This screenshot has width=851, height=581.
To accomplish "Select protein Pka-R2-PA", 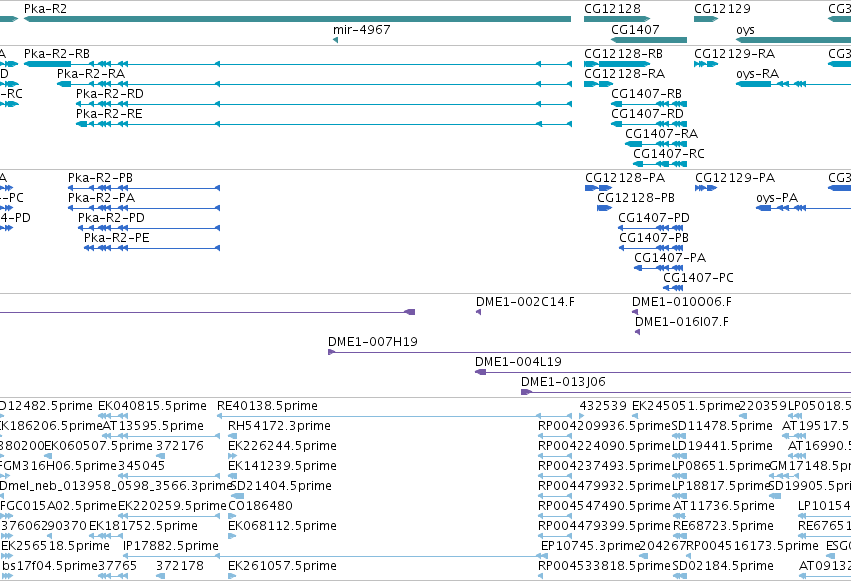I will (144, 208).
